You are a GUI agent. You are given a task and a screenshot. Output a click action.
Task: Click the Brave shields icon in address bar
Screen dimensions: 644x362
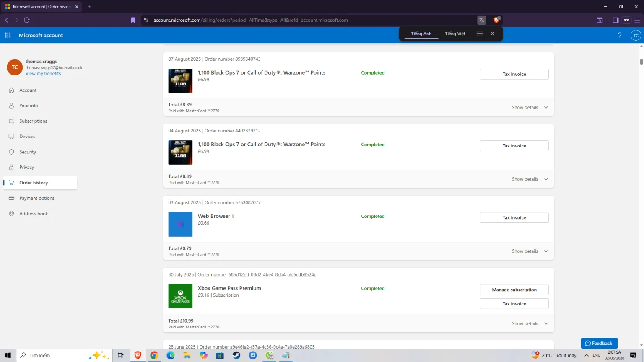(x=497, y=20)
